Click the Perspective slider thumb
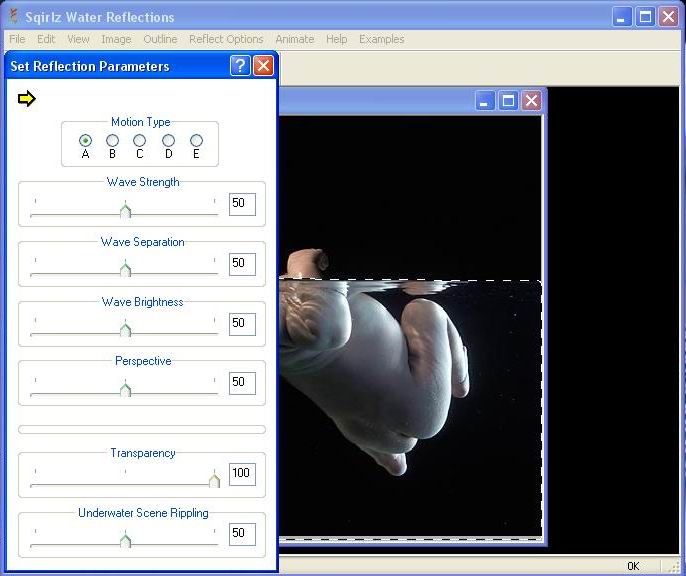The width and height of the screenshot is (686, 576). [126, 389]
